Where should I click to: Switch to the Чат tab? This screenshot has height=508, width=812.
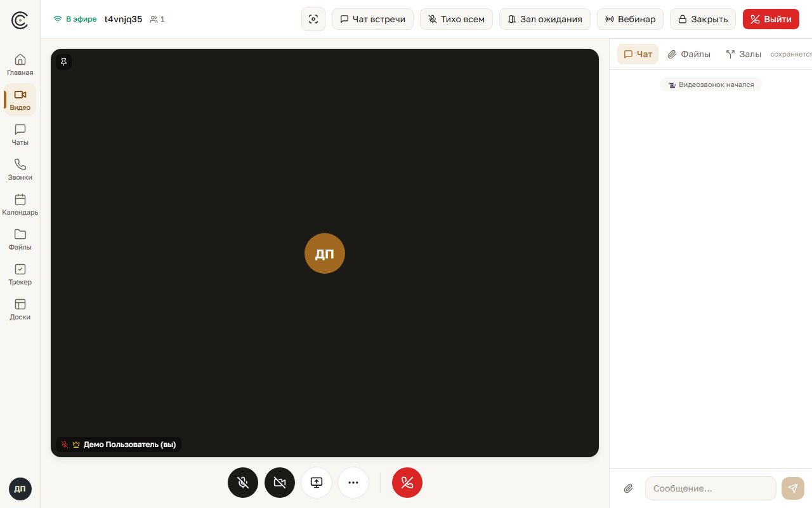[638, 54]
